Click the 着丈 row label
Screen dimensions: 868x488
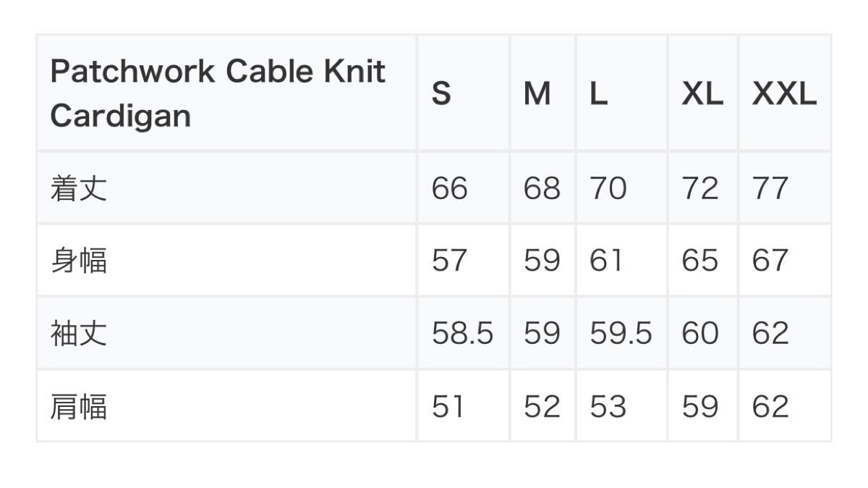point(79,188)
